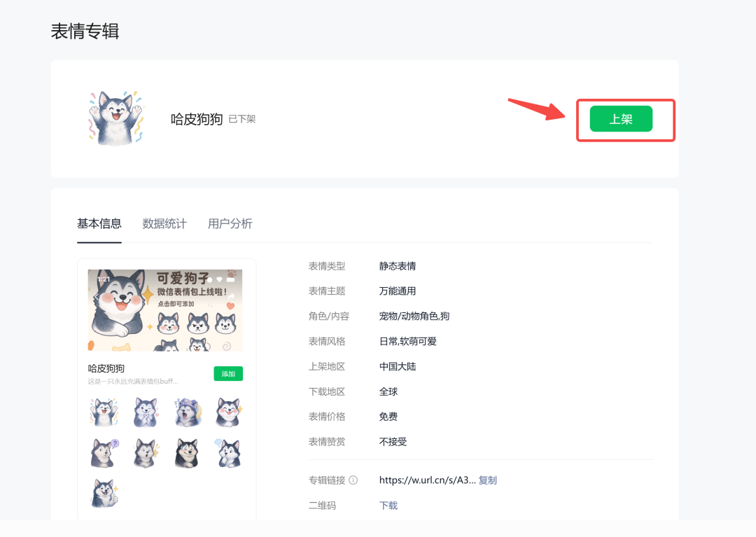Click the 表情赞赏 field label
The height and width of the screenshot is (537, 756).
[x=327, y=442]
